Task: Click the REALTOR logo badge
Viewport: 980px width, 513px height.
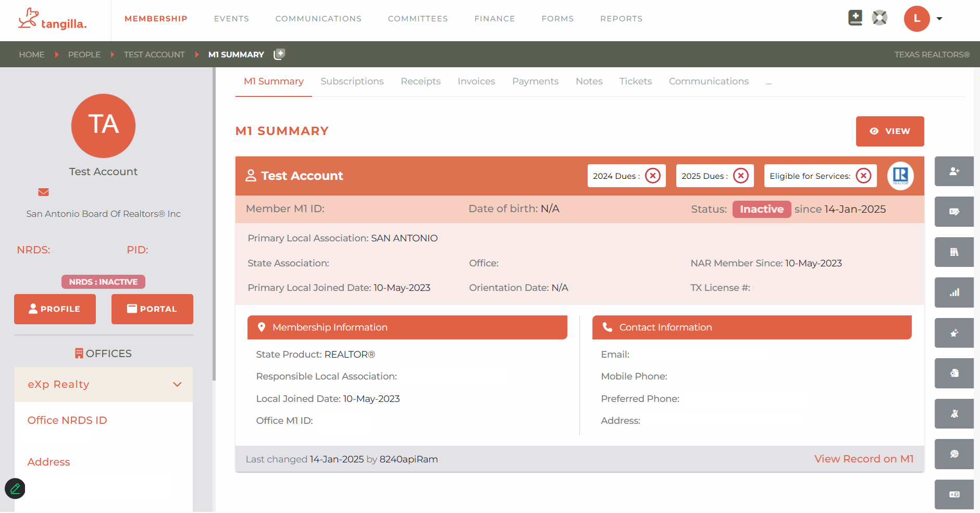Action: [x=900, y=176]
